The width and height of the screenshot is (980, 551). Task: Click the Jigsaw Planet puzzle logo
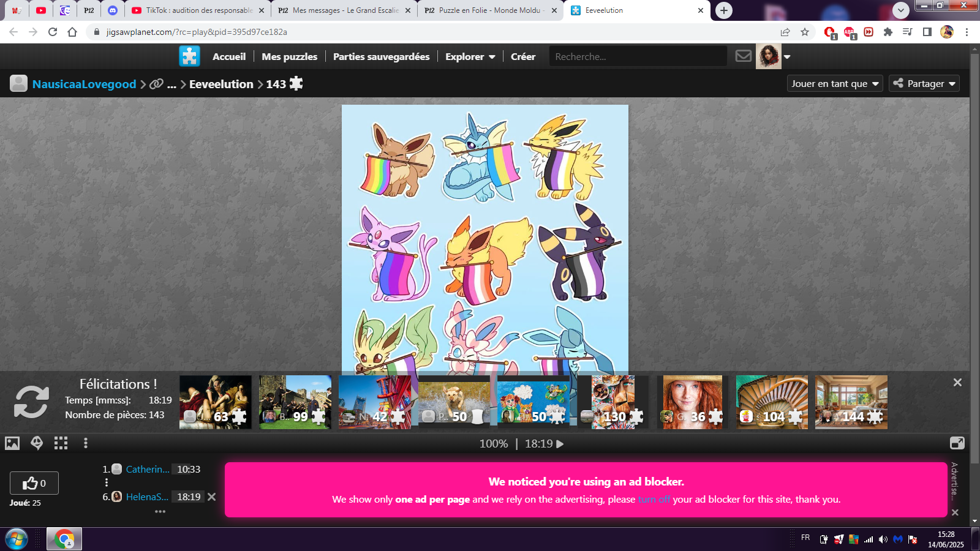tap(189, 56)
